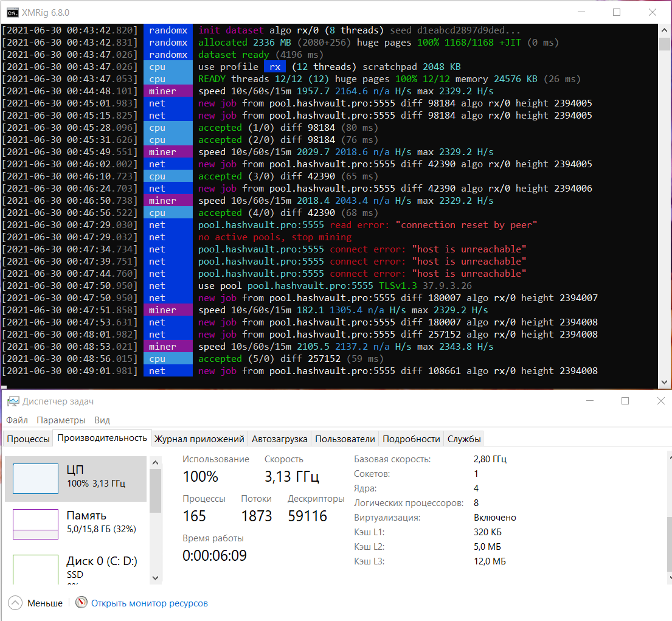Click the Диспетчер задач title text
672x621 pixels.
(58, 401)
